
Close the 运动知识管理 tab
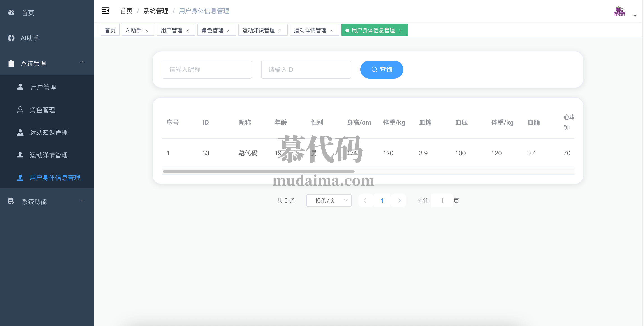280,30
